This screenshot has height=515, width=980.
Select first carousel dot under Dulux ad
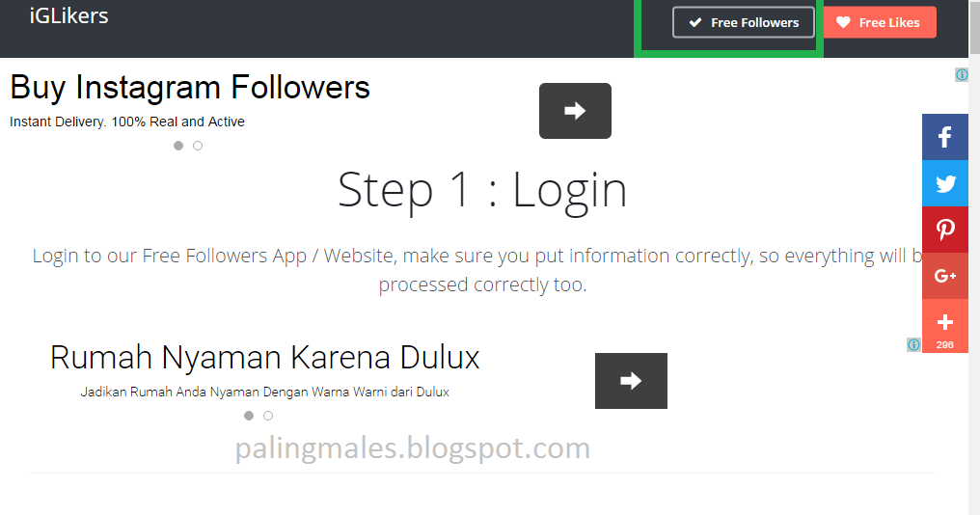pos(249,416)
